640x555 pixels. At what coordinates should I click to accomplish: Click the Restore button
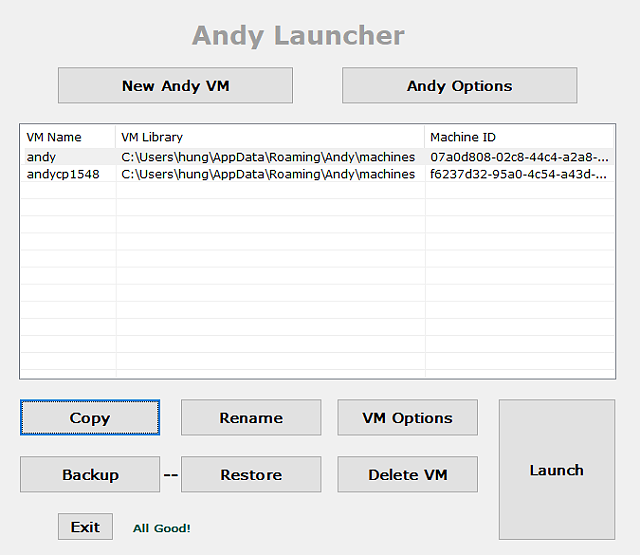251,474
